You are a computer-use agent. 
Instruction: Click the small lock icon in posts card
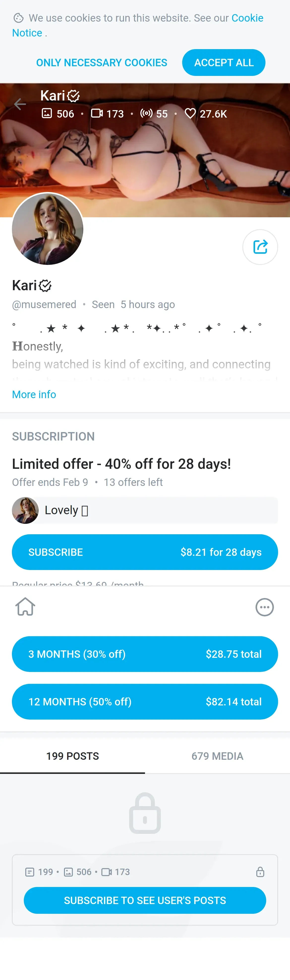pos(260,872)
